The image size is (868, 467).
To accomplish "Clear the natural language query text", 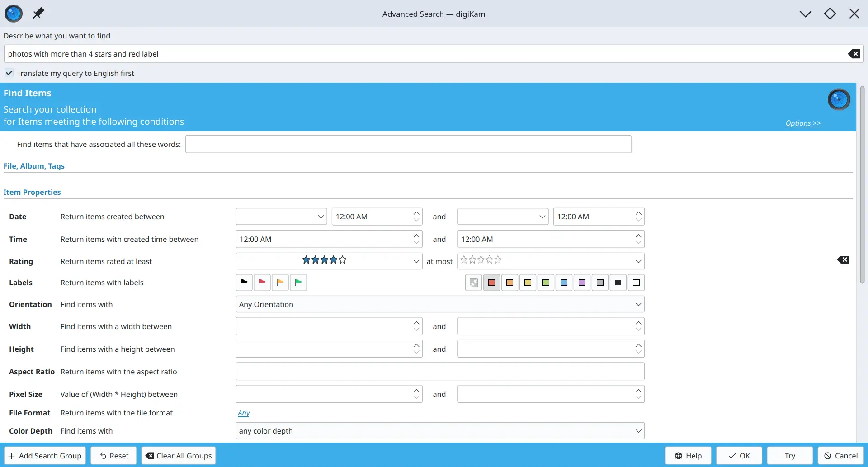I will pyautogui.click(x=854, y=54).
